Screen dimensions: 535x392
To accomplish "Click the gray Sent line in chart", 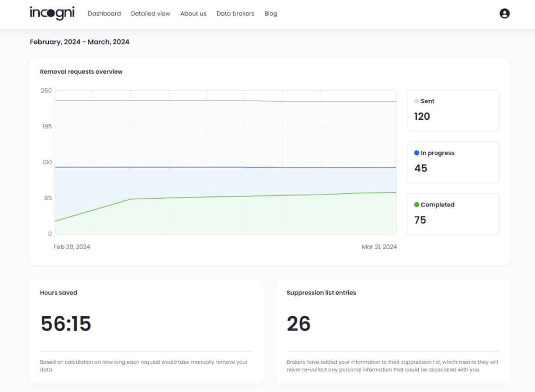I will click(x=226, y=101).
